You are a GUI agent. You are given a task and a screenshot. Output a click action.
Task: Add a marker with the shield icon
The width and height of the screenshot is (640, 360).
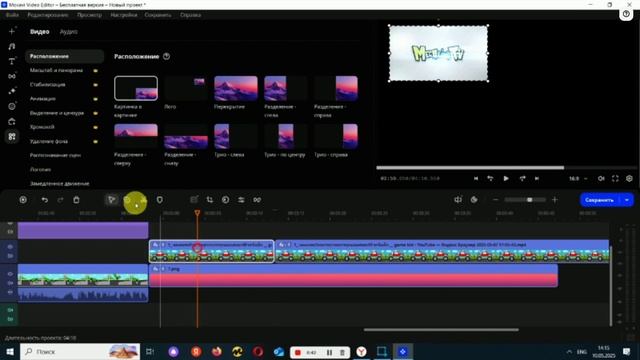pos(160,200)
